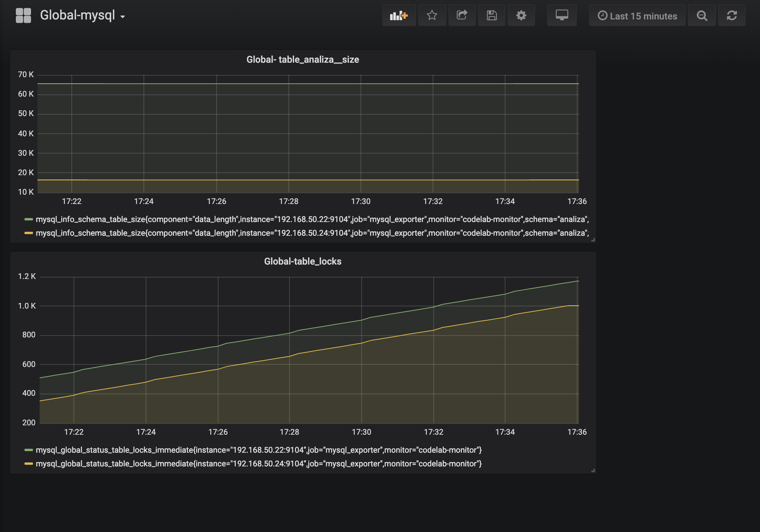Viewport: 760px width, 532px height.
Task: Cycle view mode with monitor icon
Action: coord(562,15)
